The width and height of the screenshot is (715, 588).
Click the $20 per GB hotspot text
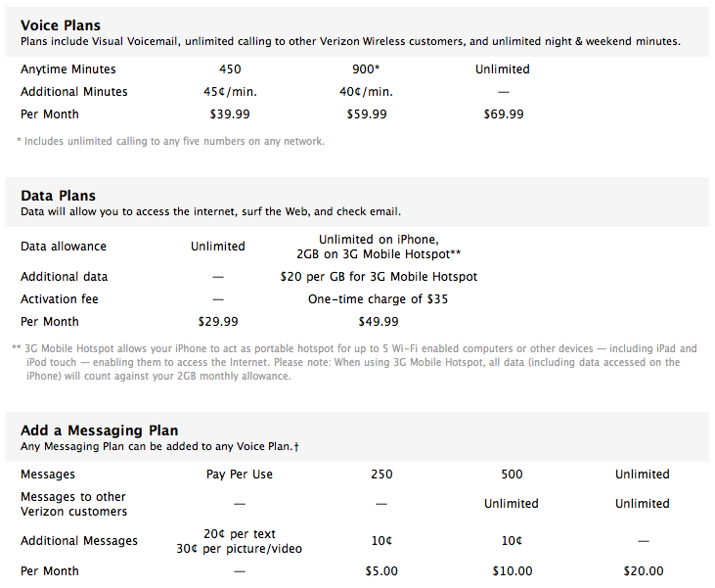point(379,277)
